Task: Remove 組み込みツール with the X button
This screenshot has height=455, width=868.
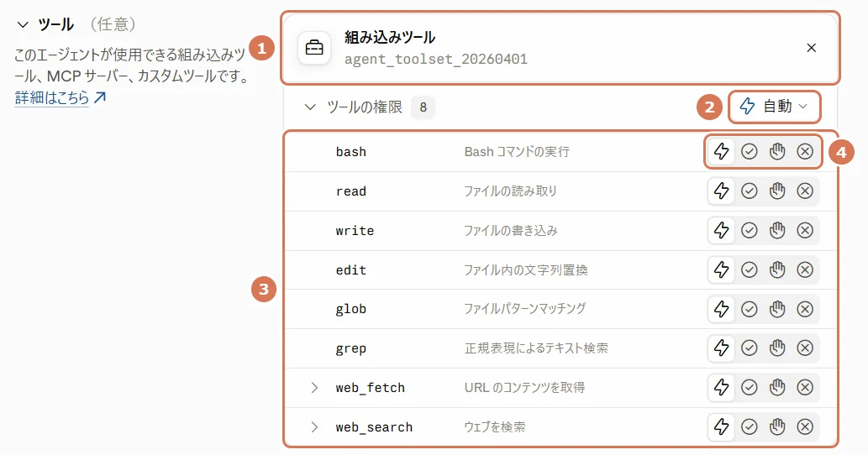Action: 812,48
